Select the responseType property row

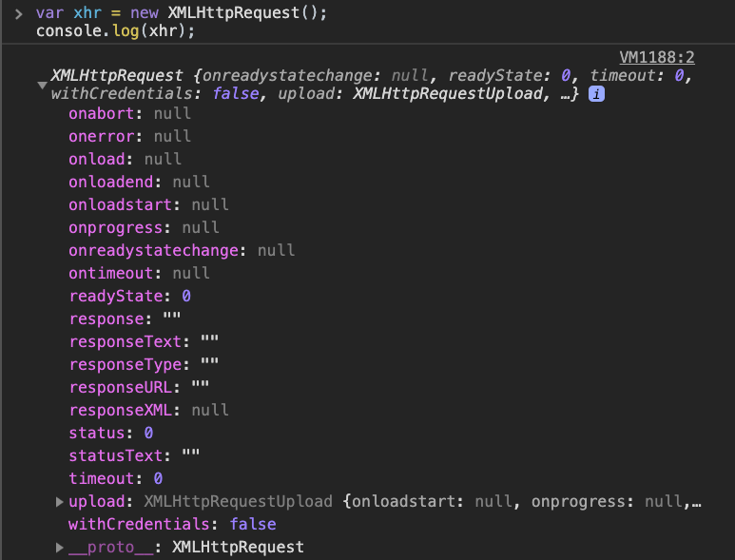pos(144,364)
